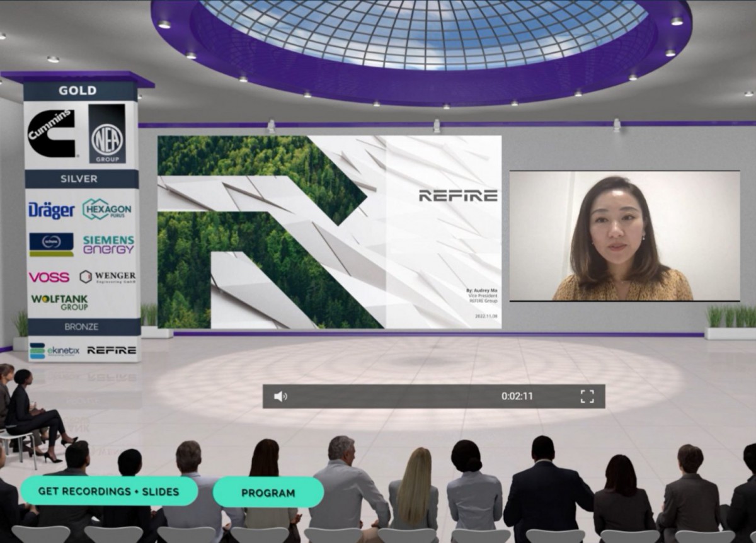Mute the video using the speaker icon
The width and height of the screenshot is (756, 543).
point(280,396)
